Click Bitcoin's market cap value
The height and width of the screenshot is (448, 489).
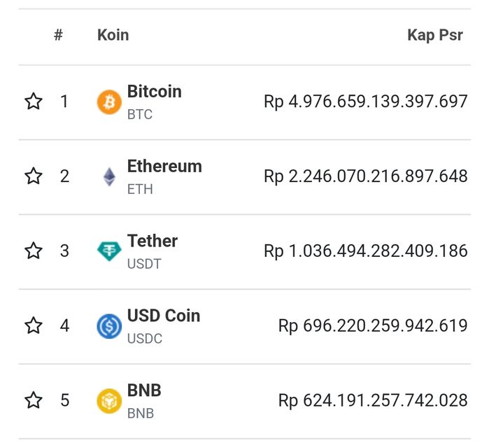coord(365,102)
